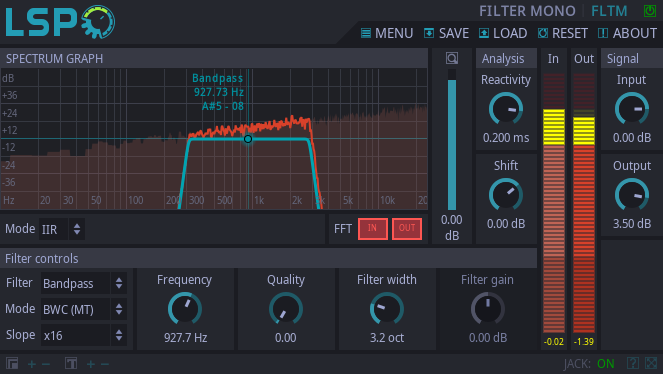Toggle the green power bypass icon
The height and width of the screenshot is (374, 663).
click(x=649, y=11)
